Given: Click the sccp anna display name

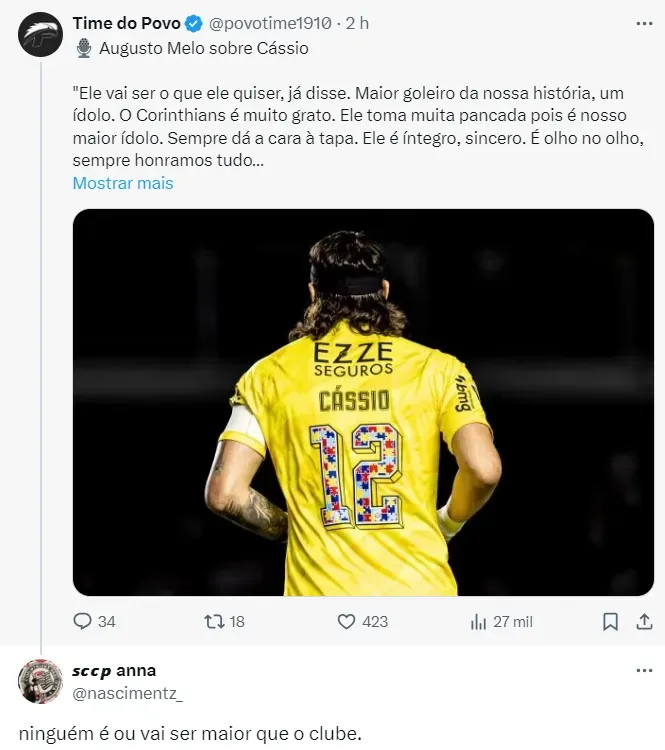Looking at the screenshot, I should (114, 670).
